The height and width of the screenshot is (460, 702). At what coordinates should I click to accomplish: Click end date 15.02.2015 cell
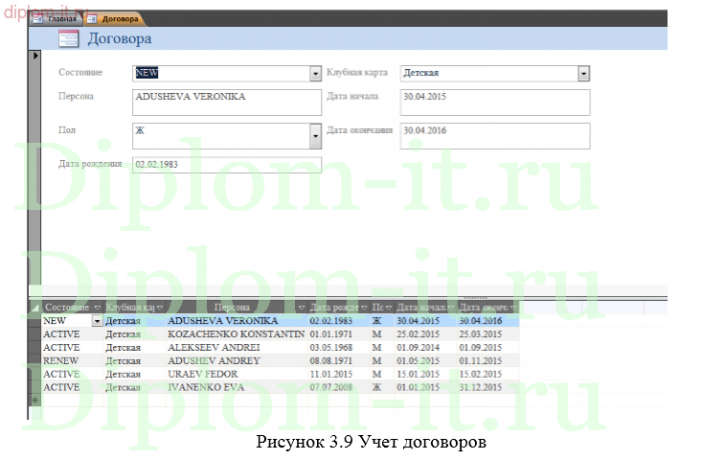click(488, 374)
